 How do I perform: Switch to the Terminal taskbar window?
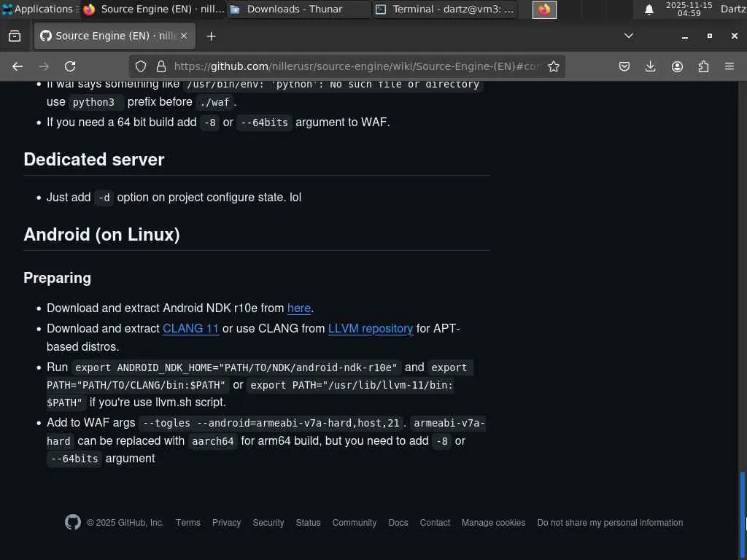pos(444,9)
